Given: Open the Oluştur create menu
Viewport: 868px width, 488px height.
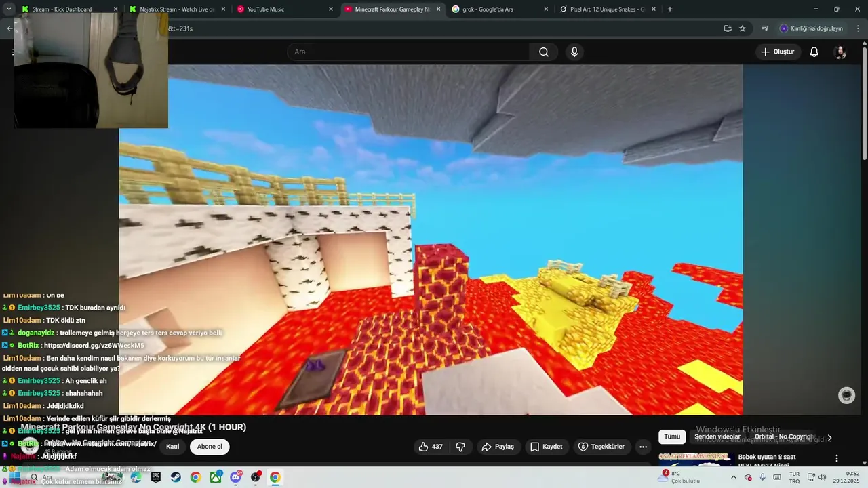Looking at the screenshot, I should 778,52.
